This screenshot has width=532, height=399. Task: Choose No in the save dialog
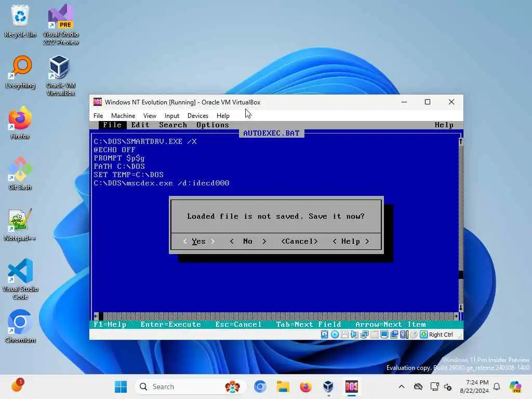(248, 241)
